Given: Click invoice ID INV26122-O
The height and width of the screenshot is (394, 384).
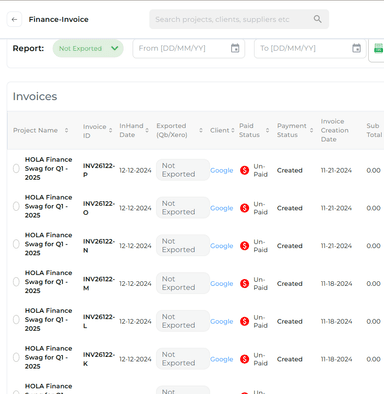Looking at the screenshot, I should (x=99, y=208).
